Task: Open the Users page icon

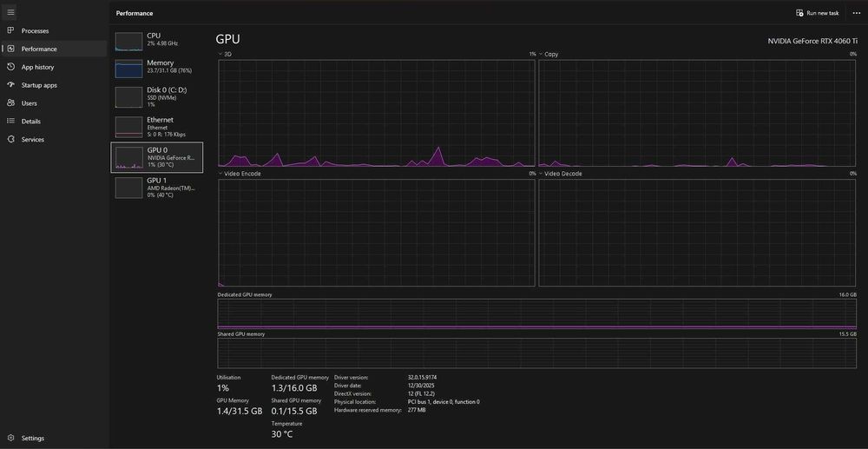Action: [x=10, y=103]
